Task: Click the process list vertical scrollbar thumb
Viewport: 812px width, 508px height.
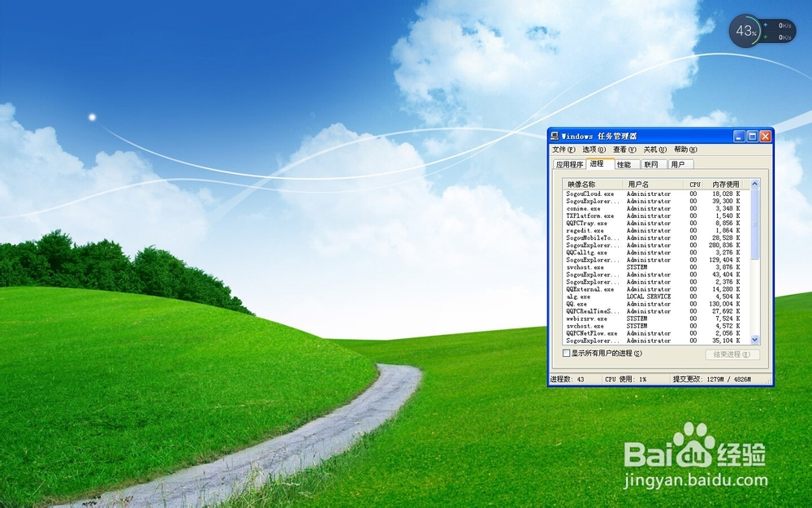Action: coord(754,224)
